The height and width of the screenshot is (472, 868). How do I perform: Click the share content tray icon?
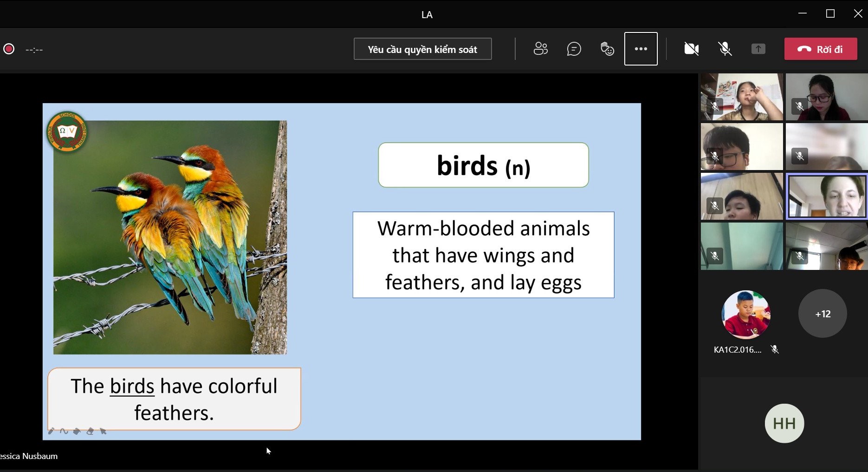click(758, 49)
